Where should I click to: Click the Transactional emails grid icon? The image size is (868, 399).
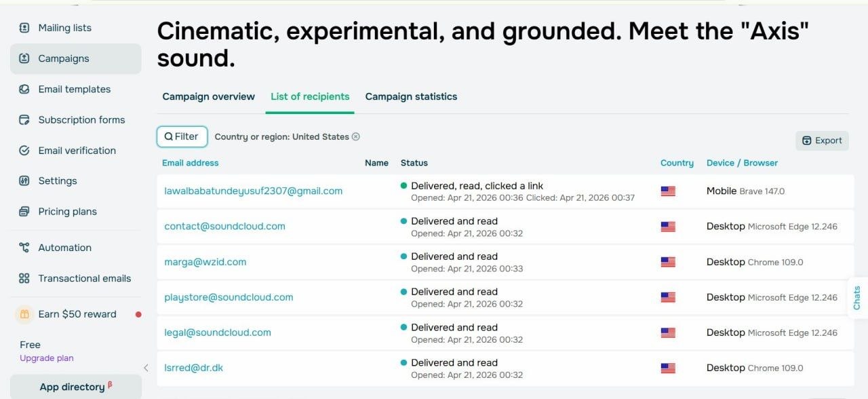click(24, 278)
